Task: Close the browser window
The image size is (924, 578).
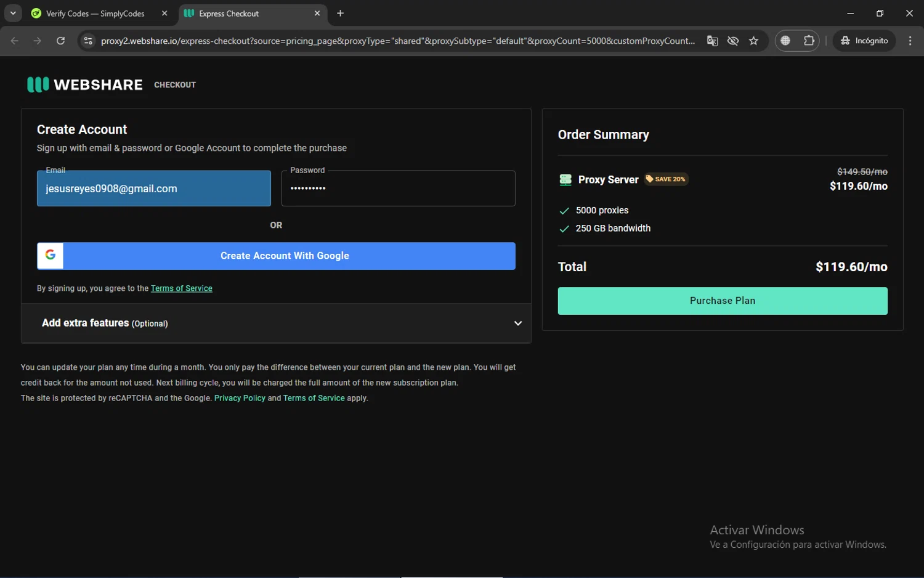Action: coord(909,13)
